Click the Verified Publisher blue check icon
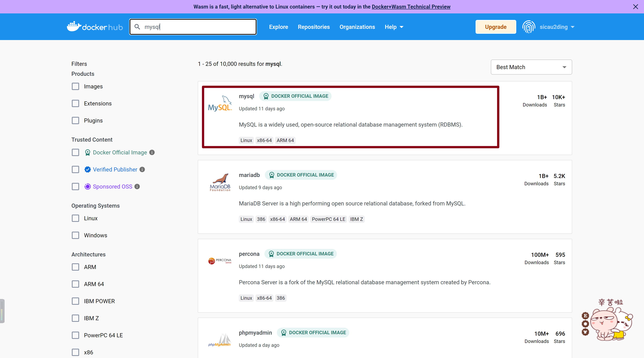This screenshot has width=644, height=358. coord(87,169)
